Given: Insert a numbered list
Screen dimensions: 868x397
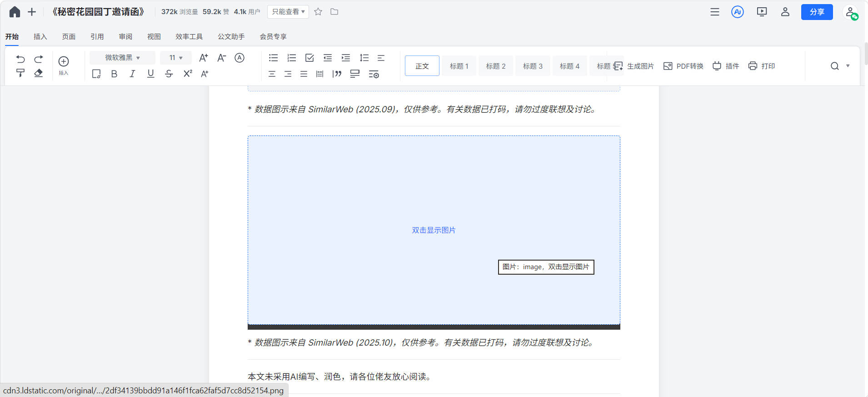Looking at the screenshot, I should [x=291, y=58].
